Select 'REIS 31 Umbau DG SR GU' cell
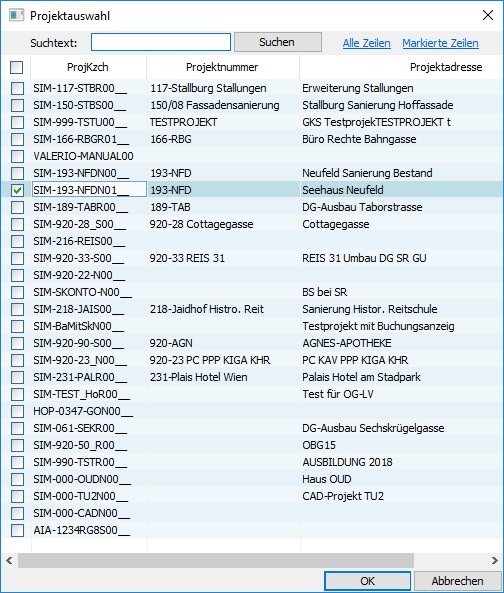Screen dimensions: 504x593 (x=402, y=258)
